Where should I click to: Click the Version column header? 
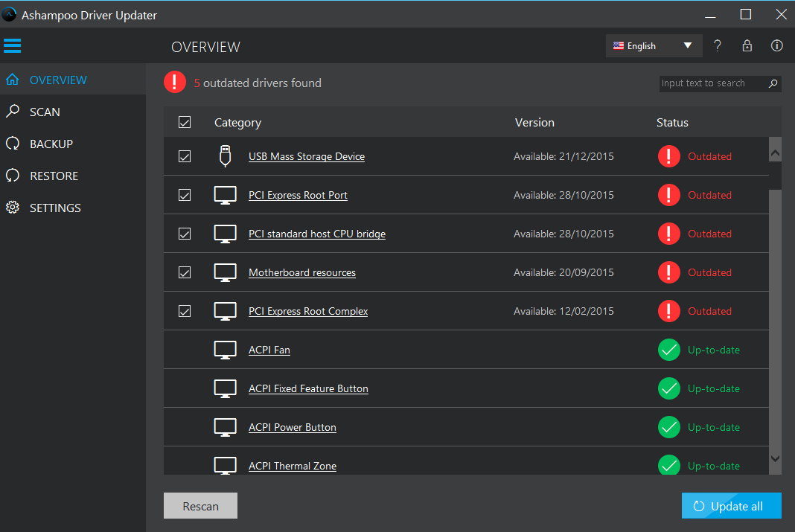point(534,123)
